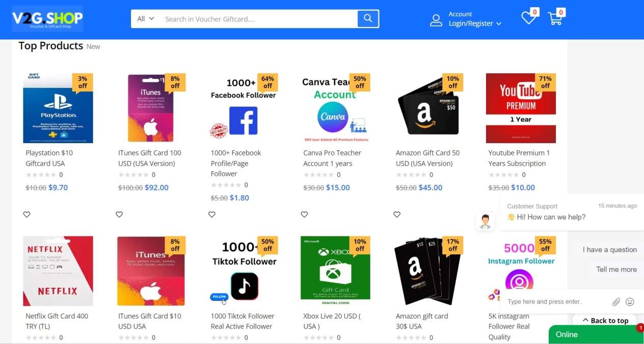Click the 3% off badge on Playstation card
The image size is (644, 344).
point(83,82)
